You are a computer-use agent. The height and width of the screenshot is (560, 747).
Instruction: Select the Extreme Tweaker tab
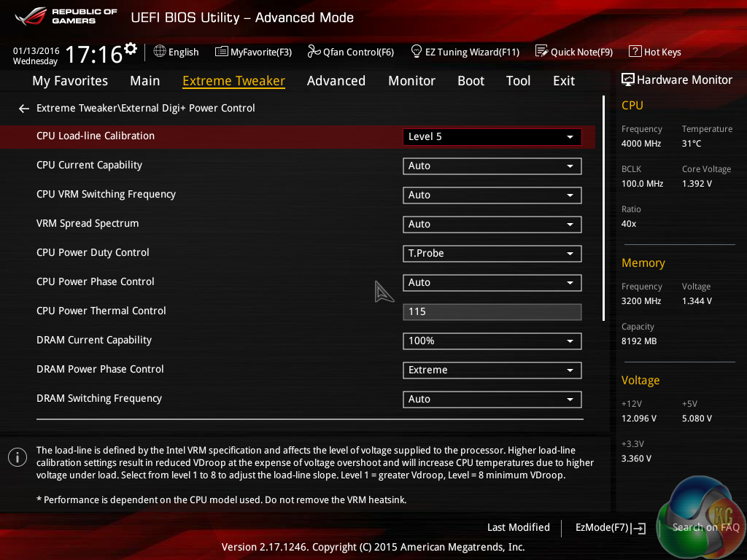pos(233,81)
